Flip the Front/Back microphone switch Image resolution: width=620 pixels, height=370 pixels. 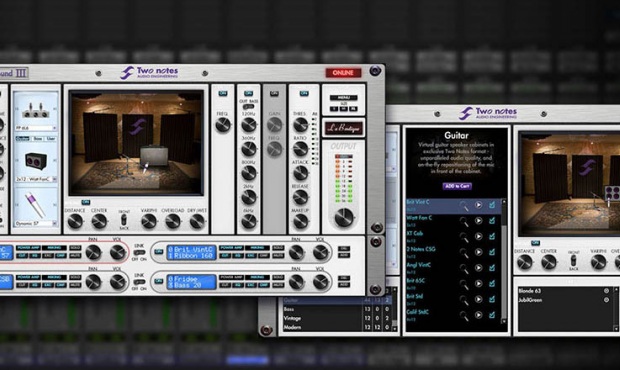[124, 220]
